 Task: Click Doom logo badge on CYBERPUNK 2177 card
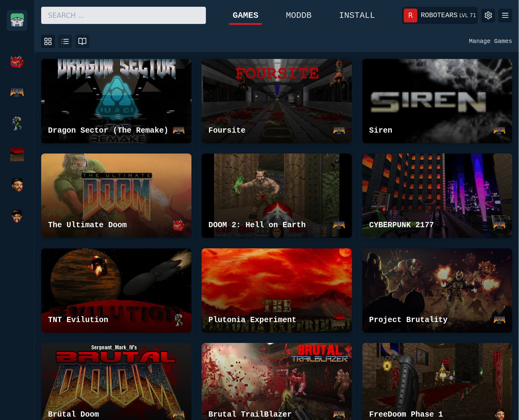[x=499, y=225]
